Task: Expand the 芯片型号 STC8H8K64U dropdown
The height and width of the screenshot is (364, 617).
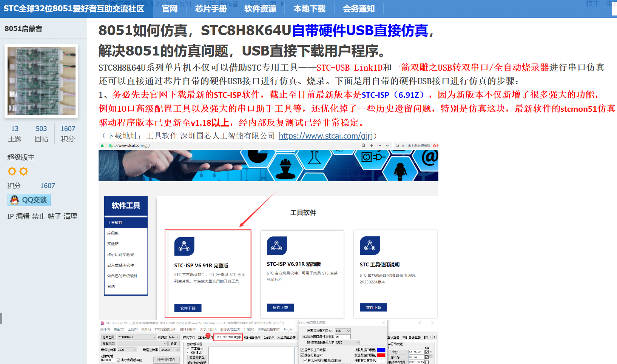Action: (154, 337)
